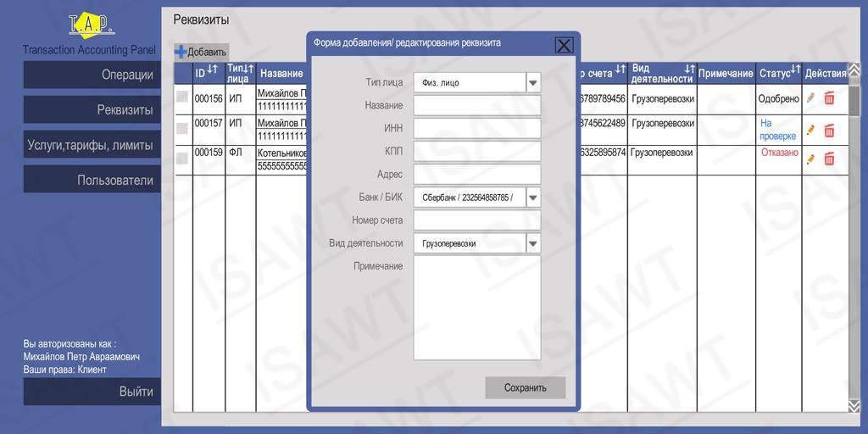
Task: Select checkbox for row 000157
Action: pyautogui.click(x=182, y=129)
